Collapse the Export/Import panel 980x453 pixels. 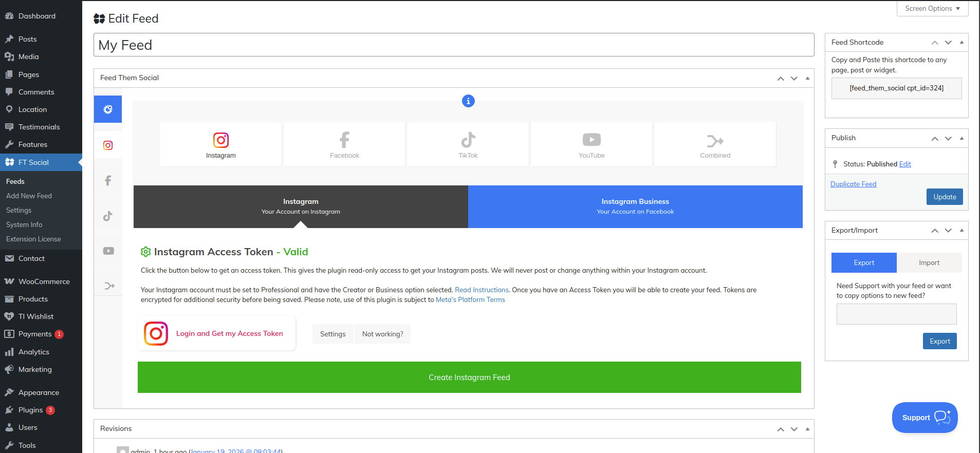(x=961, y=231)
